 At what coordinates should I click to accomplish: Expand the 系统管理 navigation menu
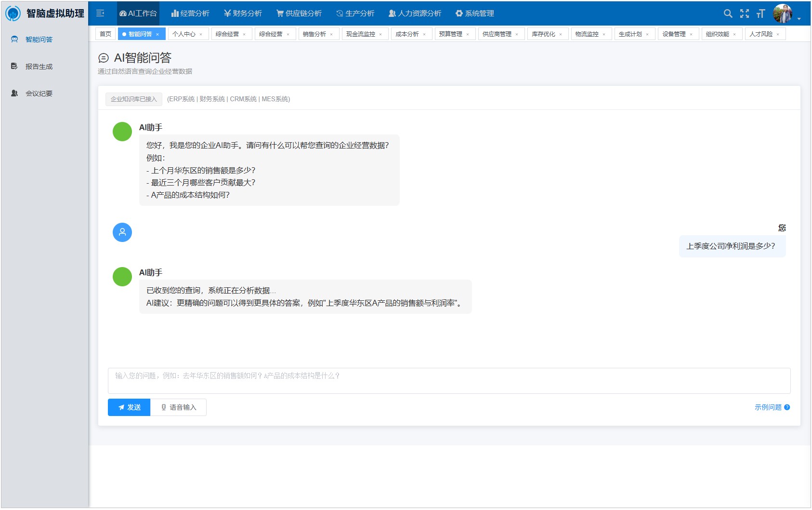(474, 13)
